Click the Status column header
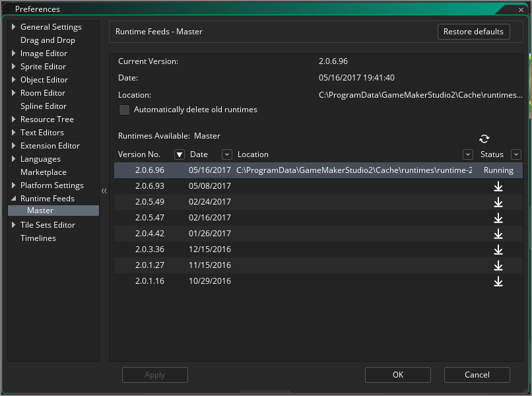 pyautogui.click(x=492, y=154)
